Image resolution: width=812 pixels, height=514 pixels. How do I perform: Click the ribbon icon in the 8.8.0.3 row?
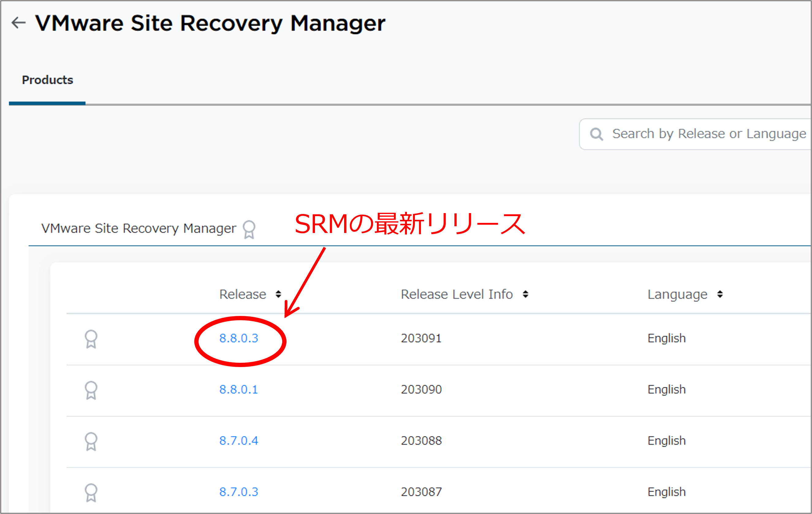click(x=91, y=339)
